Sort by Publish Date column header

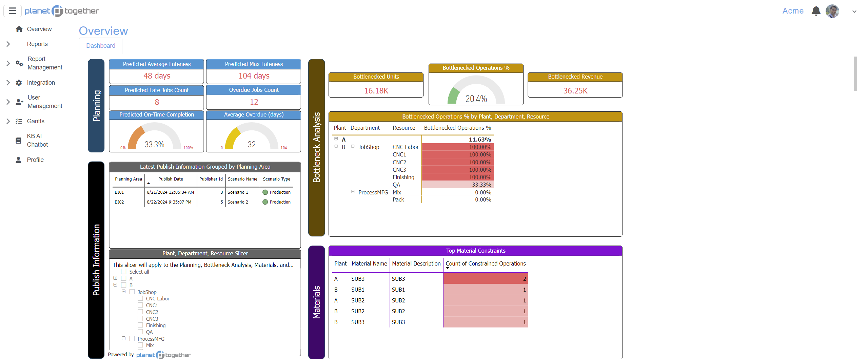(171, 179)
